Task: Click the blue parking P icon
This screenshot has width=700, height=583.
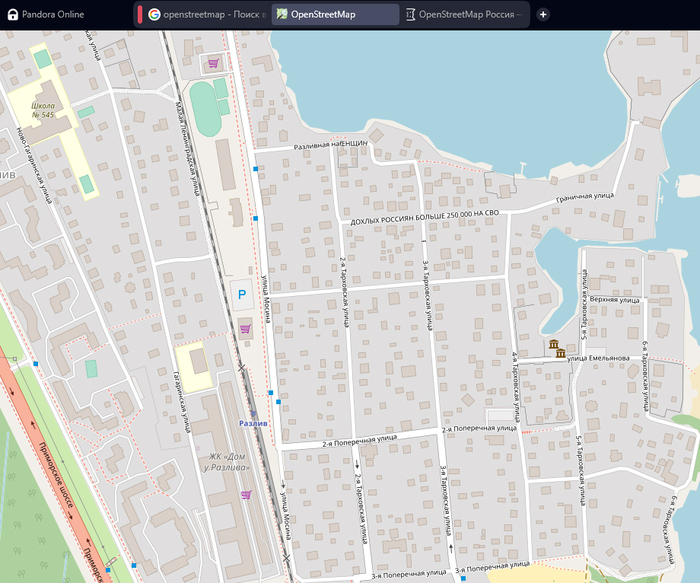Action: click(x=240, y=293)
